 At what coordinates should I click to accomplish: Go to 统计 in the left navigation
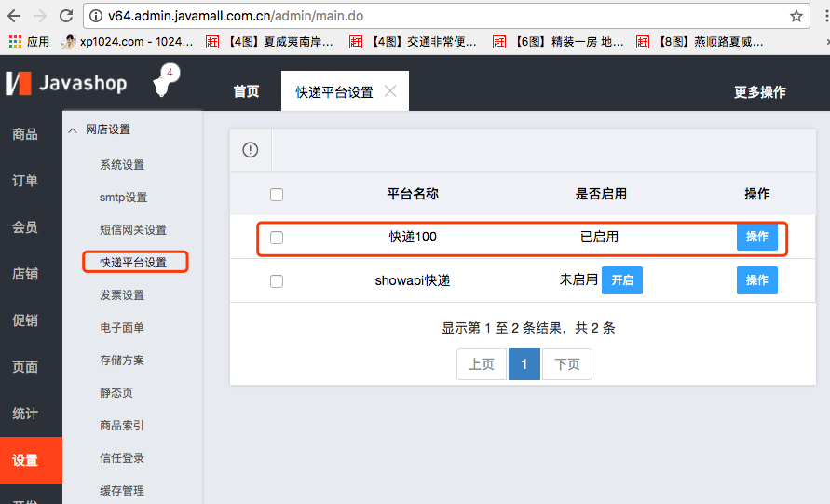25,414
